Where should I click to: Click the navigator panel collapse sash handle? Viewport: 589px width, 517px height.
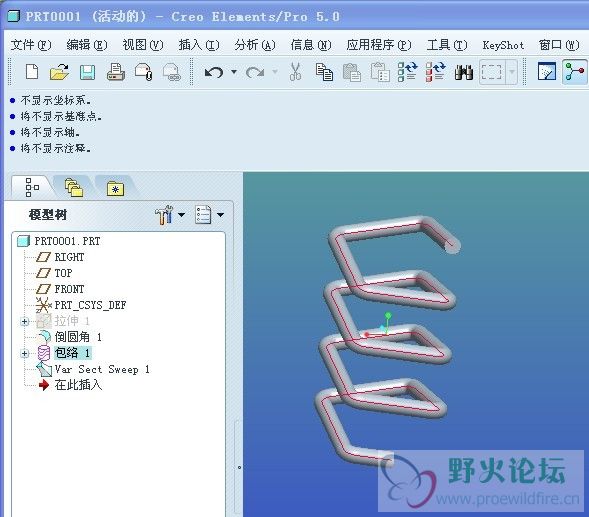pos(239,467)
